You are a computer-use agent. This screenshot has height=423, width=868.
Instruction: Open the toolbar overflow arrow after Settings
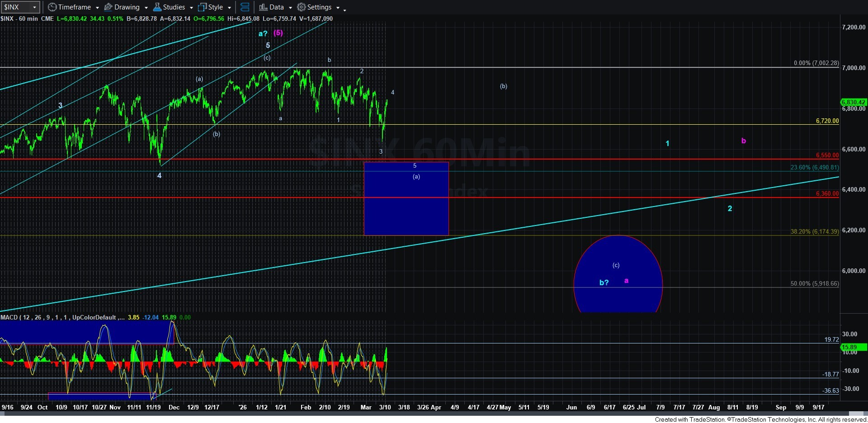pos(344,9)
